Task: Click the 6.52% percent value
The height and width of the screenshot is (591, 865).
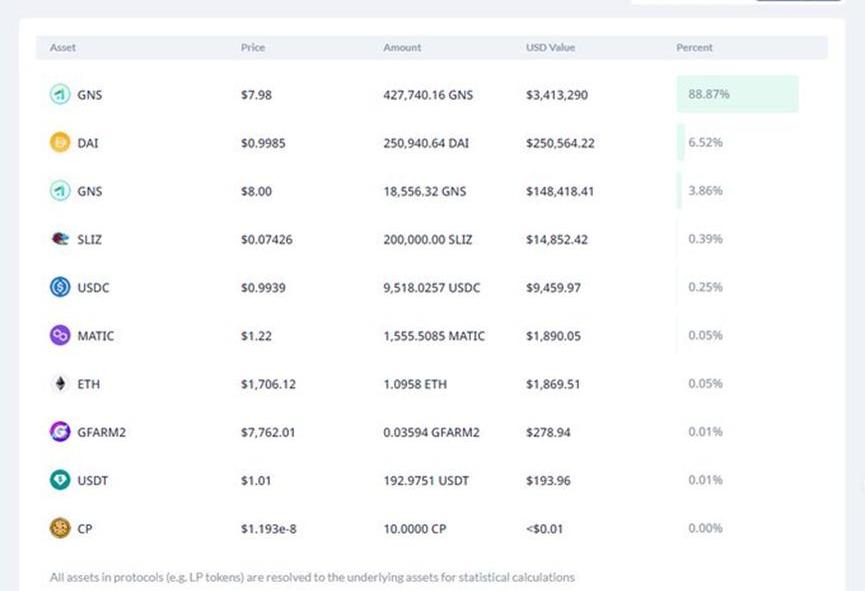Action: click(x=706, y=142)
